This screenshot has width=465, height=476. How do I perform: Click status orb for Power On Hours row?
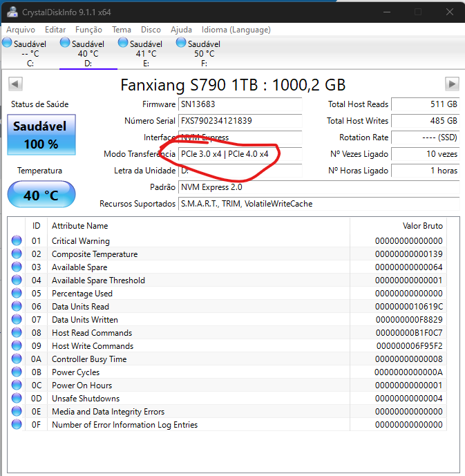point(17,385)
